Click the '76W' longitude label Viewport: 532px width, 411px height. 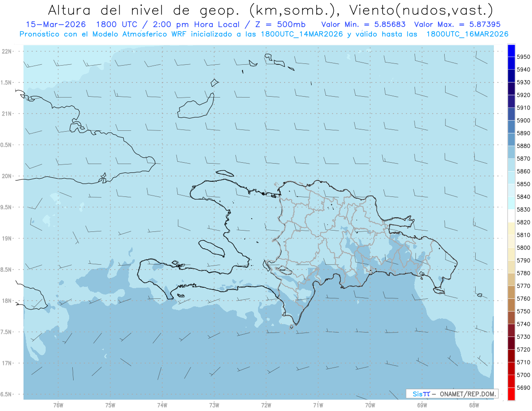click(58, 405)
